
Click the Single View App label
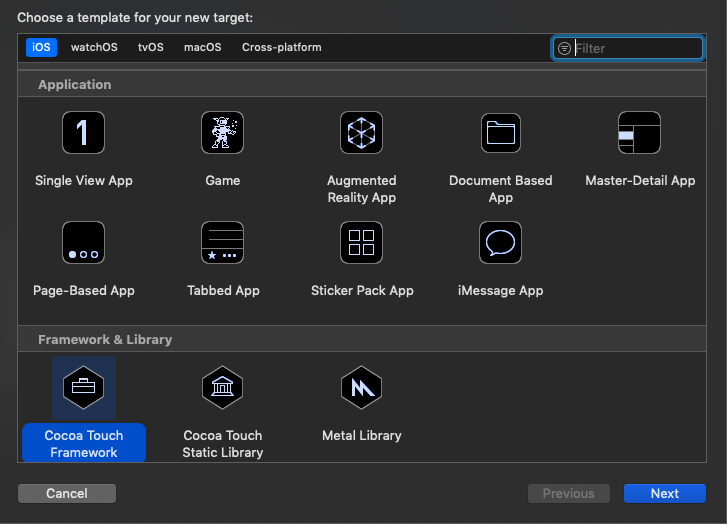84,180
